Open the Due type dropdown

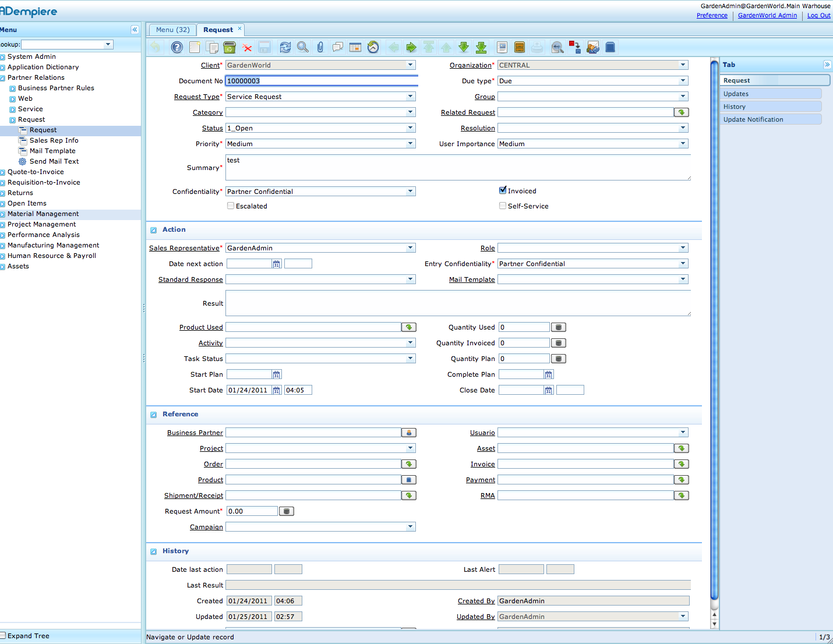click(x=683, y=81)
